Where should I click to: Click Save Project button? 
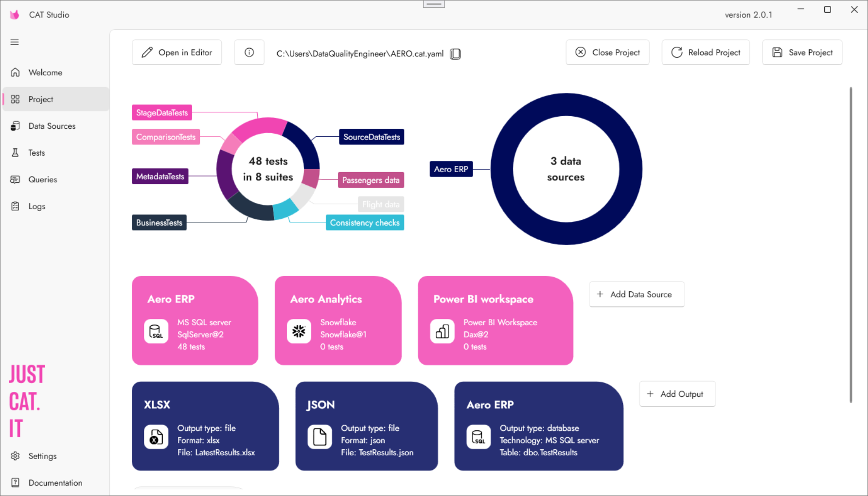pos(802,53)
